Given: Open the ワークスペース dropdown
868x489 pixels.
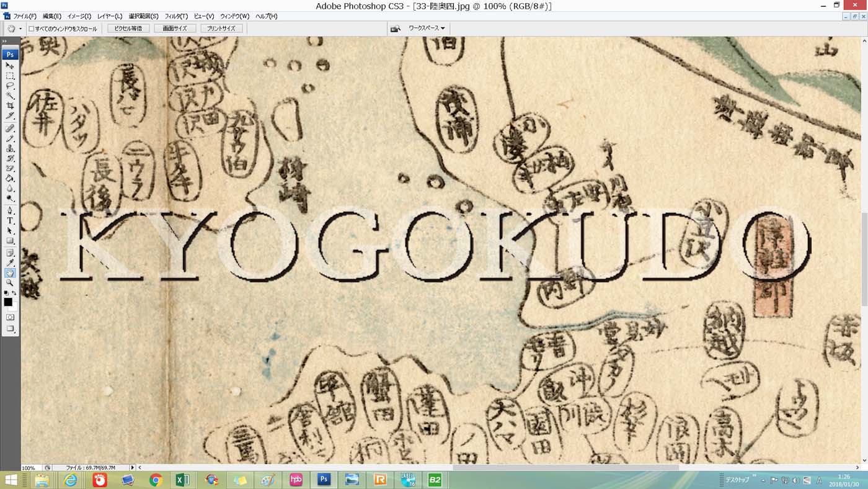Looking at the screenshot, I should 427,29.
